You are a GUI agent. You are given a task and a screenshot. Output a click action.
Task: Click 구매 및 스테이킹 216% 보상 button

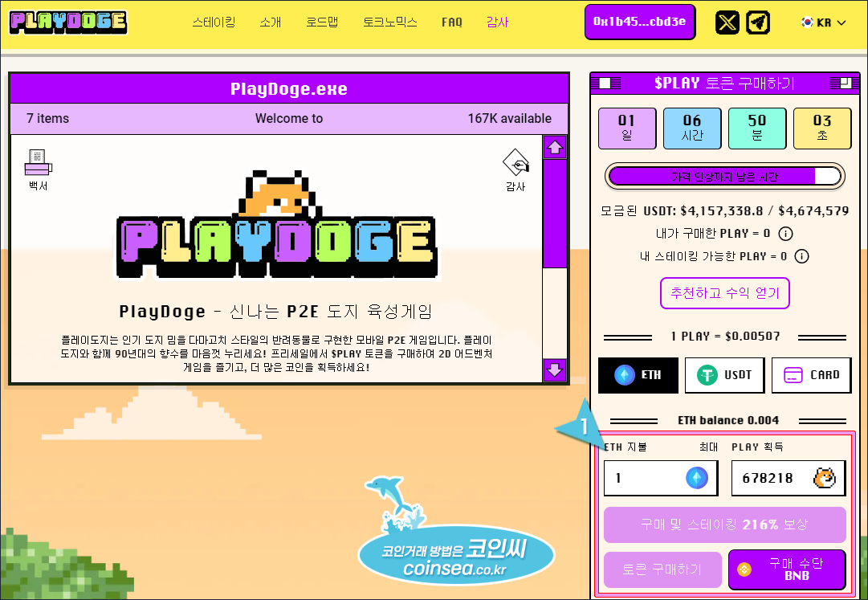click(x=724, y=524)
